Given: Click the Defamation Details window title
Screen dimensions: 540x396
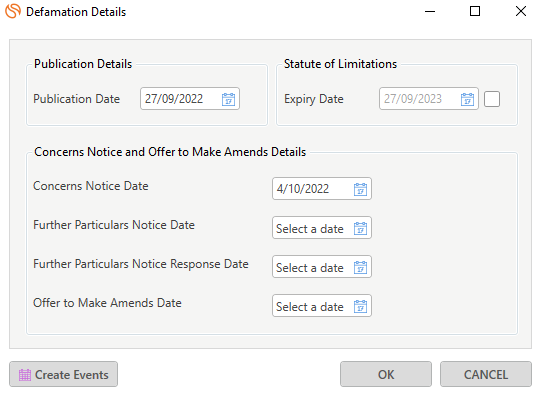Looking at the screenshot, I should (x=76, y=12).
